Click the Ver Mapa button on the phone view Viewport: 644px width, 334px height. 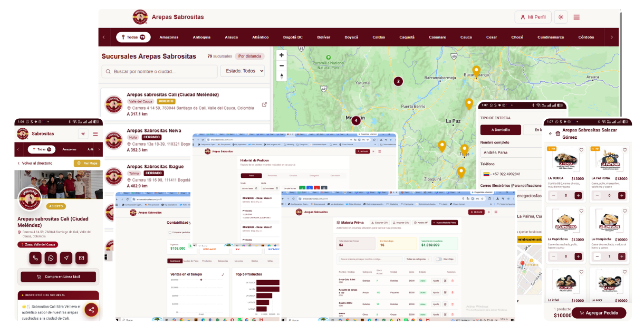coord(87,164)
